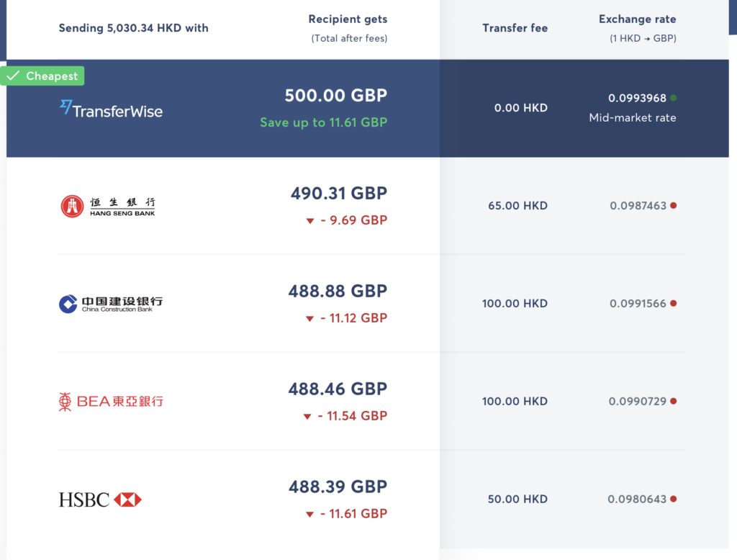The height and width of the screenshot is (560, 737).
Task: Click the Transfer fee column header
Action: [x=515, y=28]
